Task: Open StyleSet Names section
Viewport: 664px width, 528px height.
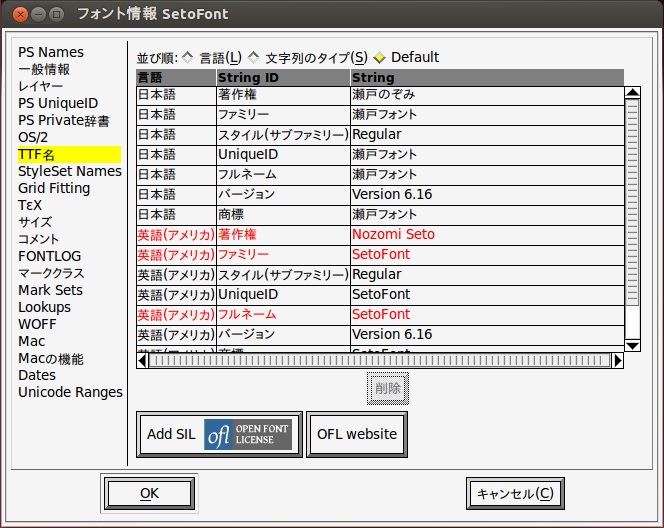Action: tap(70, 171)
